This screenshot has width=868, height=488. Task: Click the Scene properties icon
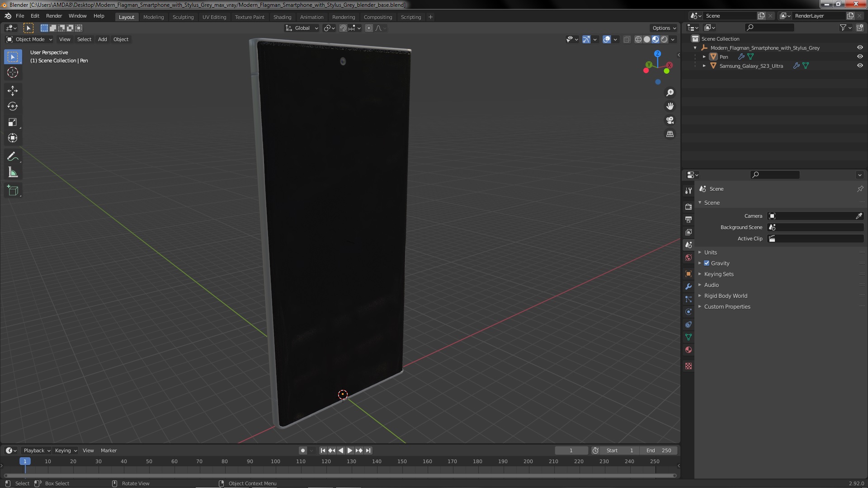point(689,244)
